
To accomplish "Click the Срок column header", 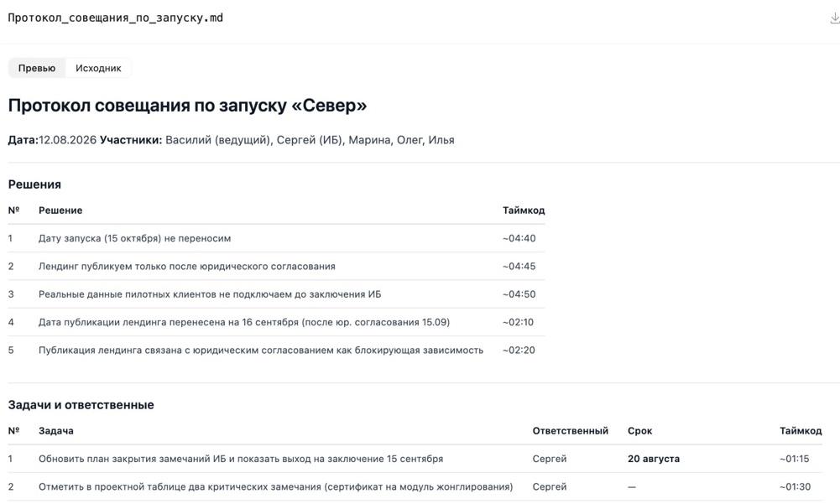I will pyautogui.click(x=639, y=431).
